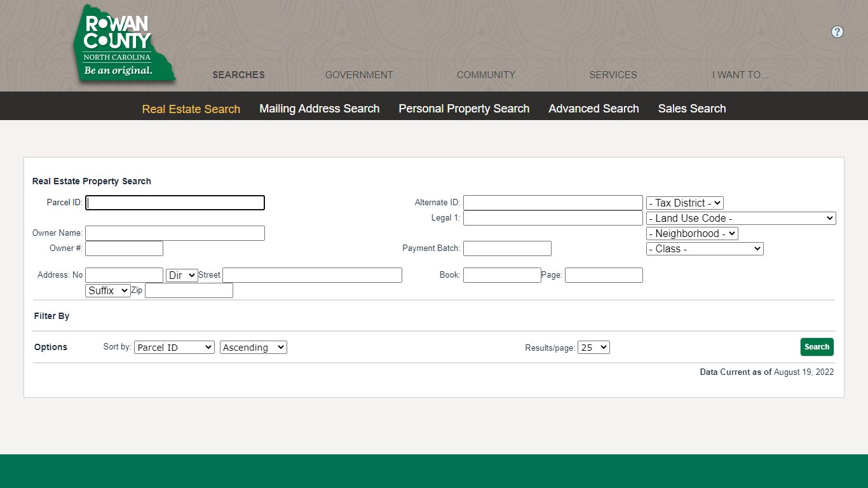Open the Tax District dropdown
The width and height of the screenshot is (868, 488).
[x=685, y=203]
